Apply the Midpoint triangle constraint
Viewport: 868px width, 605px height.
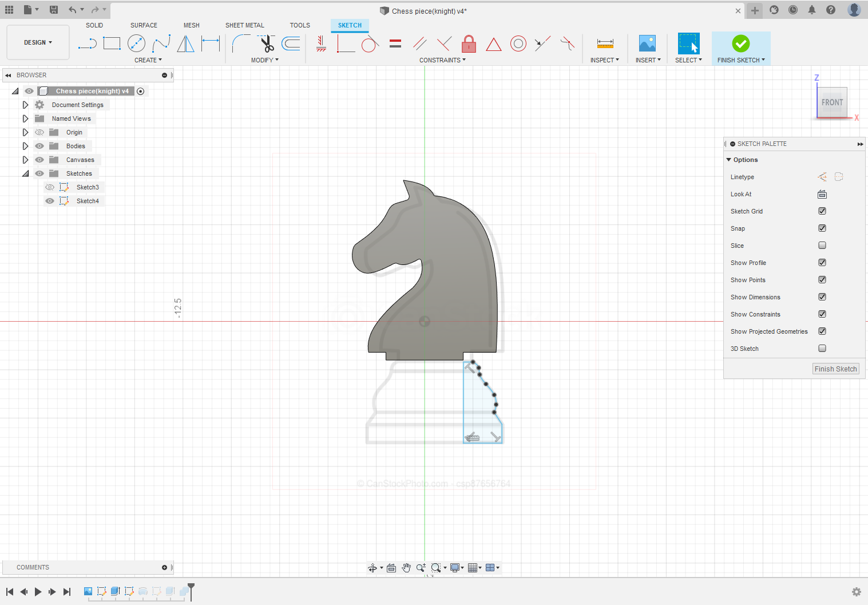[494, 44]
